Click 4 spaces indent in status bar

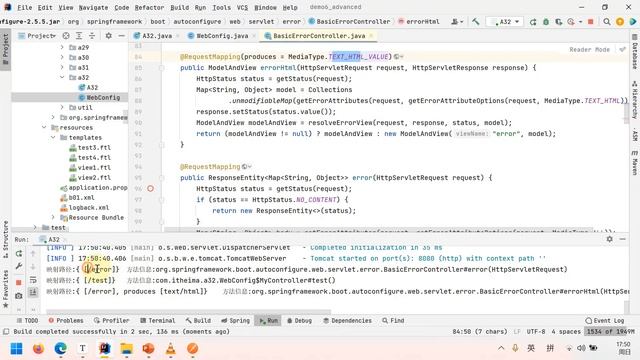coord(566,332)
